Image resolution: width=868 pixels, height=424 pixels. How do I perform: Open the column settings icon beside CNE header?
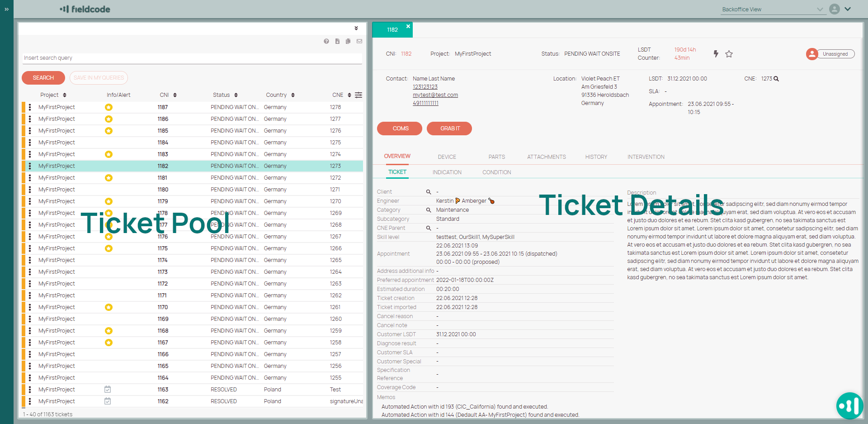click(359, 95)
